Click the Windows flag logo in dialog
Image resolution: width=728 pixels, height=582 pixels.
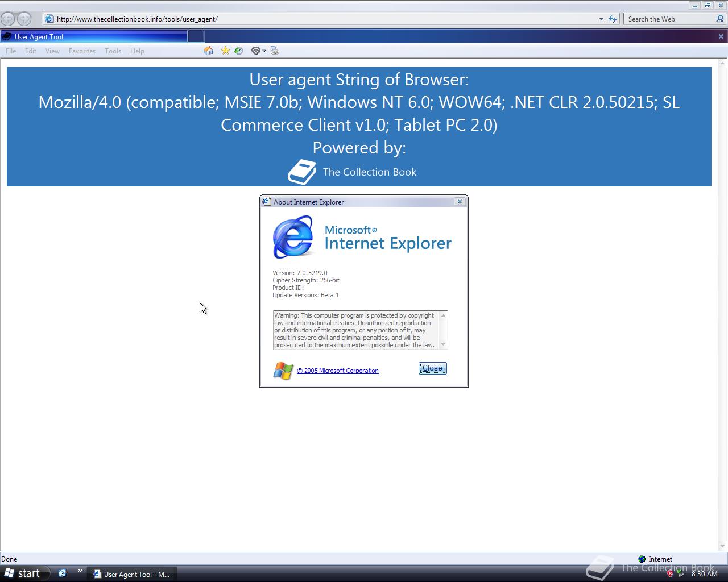pos(283,371)
